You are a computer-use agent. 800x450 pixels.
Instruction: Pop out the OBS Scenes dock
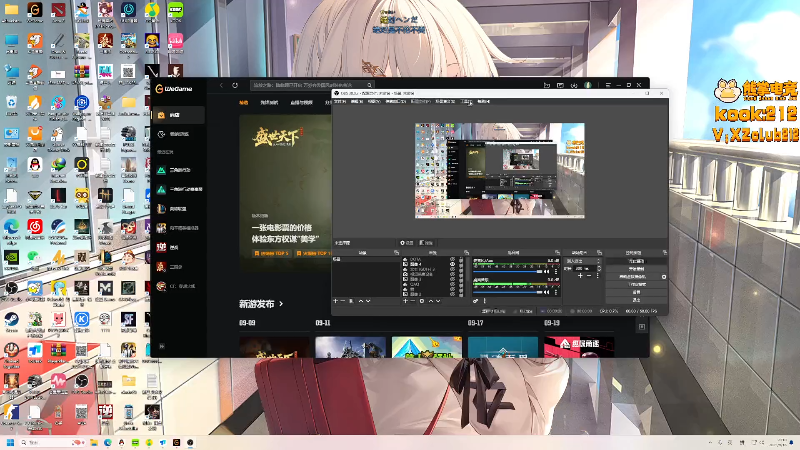(x=396, y=252)
